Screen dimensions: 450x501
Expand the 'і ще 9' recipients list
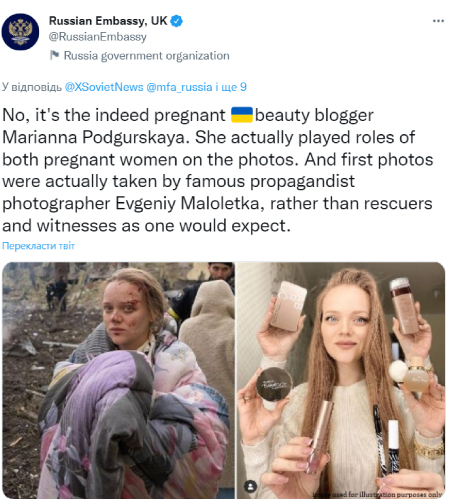231,87
